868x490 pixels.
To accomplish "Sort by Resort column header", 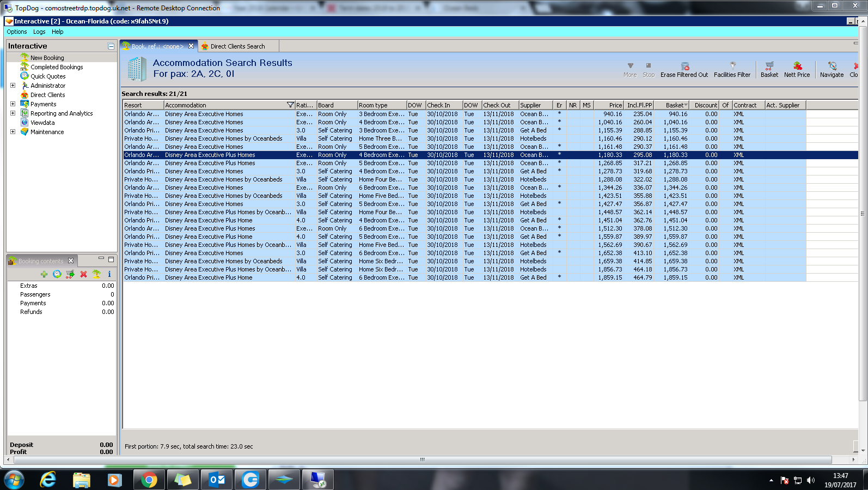I will click(x=143, y=105).
